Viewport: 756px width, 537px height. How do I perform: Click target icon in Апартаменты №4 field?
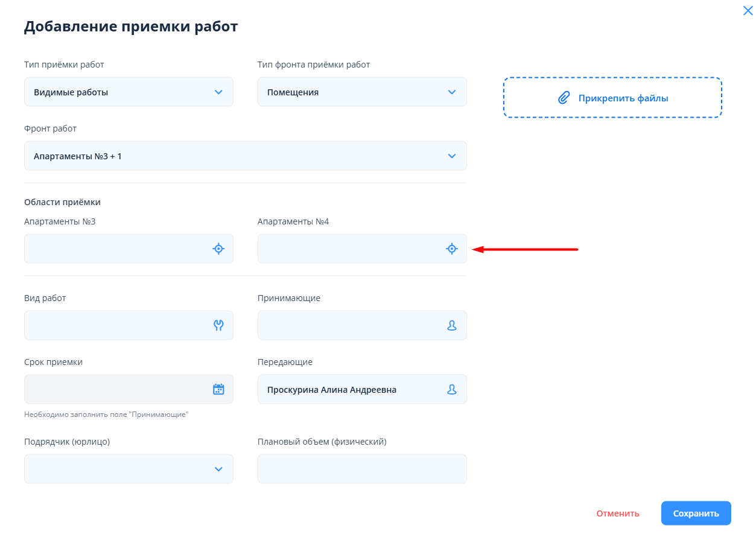(x=451, y=249)
